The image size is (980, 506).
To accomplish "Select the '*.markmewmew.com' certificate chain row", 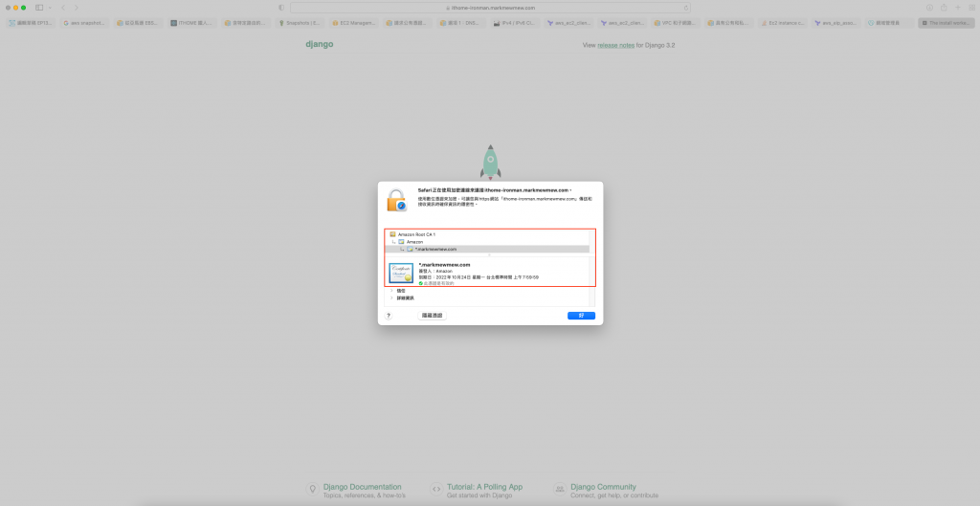I will click(x=487, y=250).
